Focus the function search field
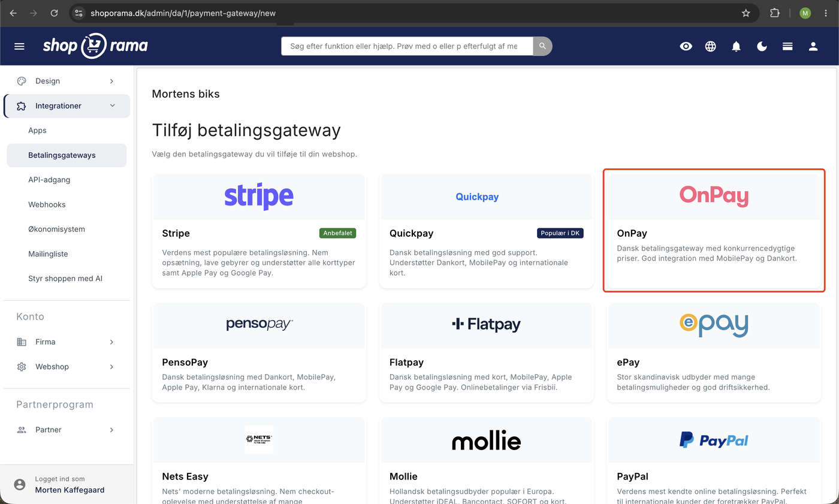 407,46
